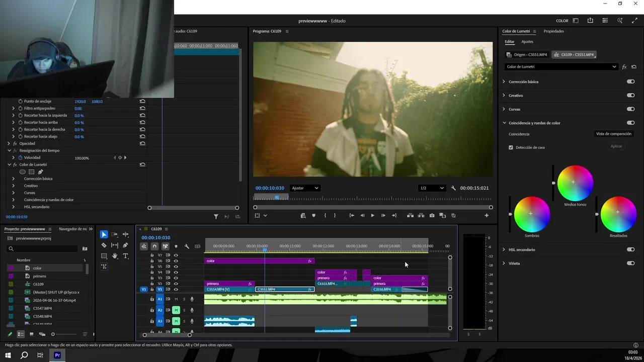The height and width of the screenshot is (362, 644).
Task: Select the Type tool
Action: [x=125, y=256]
